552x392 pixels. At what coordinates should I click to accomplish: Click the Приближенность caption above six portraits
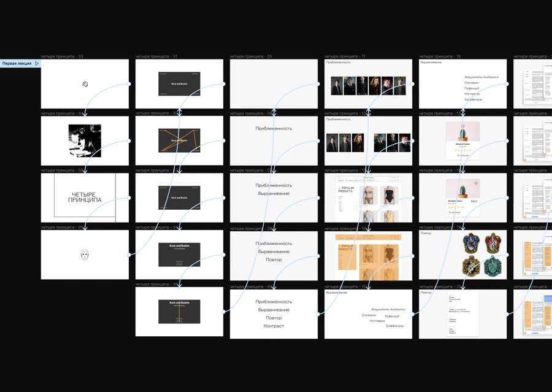pos(339,63)
